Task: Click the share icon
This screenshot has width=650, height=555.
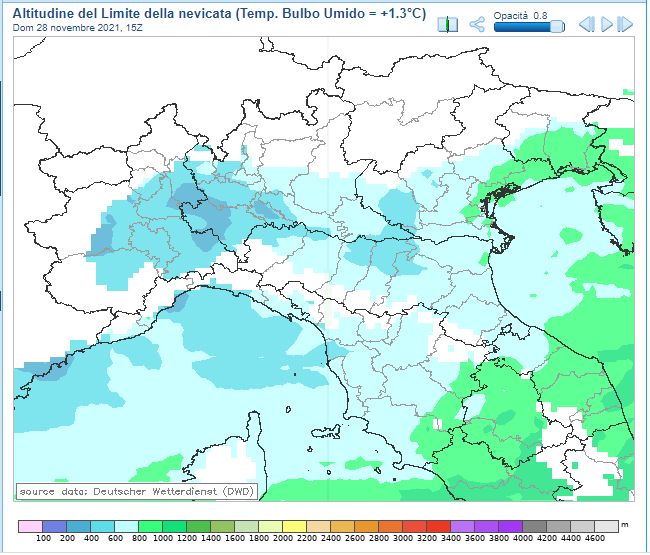Action: pos(477,24)
